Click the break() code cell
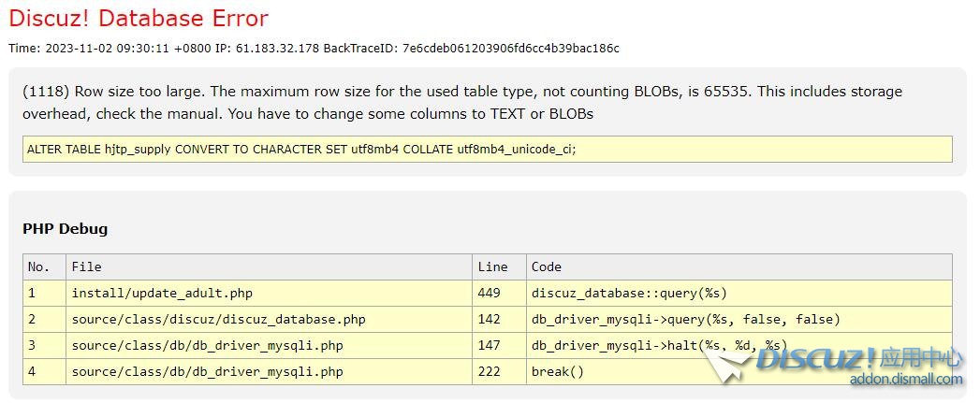 (x=558, y=372)
